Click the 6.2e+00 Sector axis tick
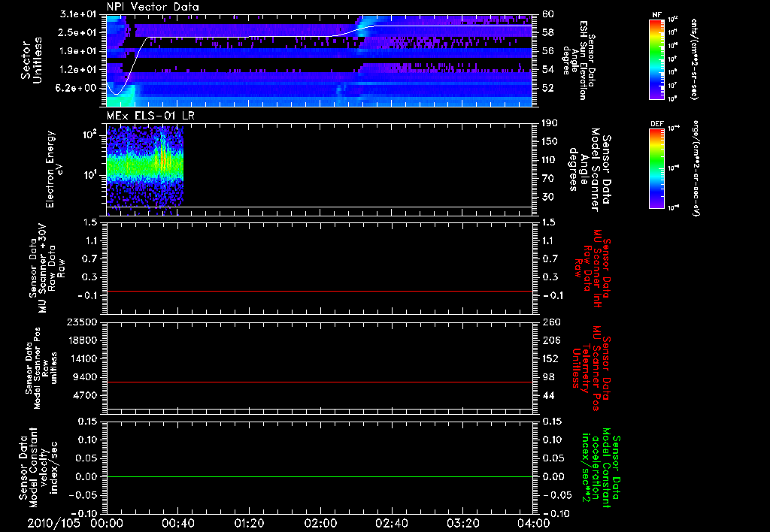Viewport: 770px width, 532px height. click(x=77, y=88)
